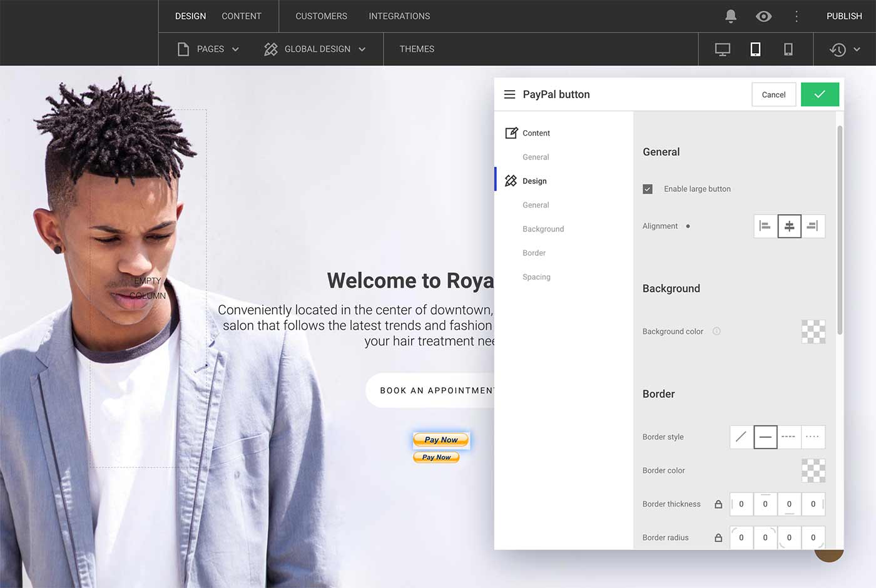
Task: Open the Customers tab
Action: (x=321, y=16)
